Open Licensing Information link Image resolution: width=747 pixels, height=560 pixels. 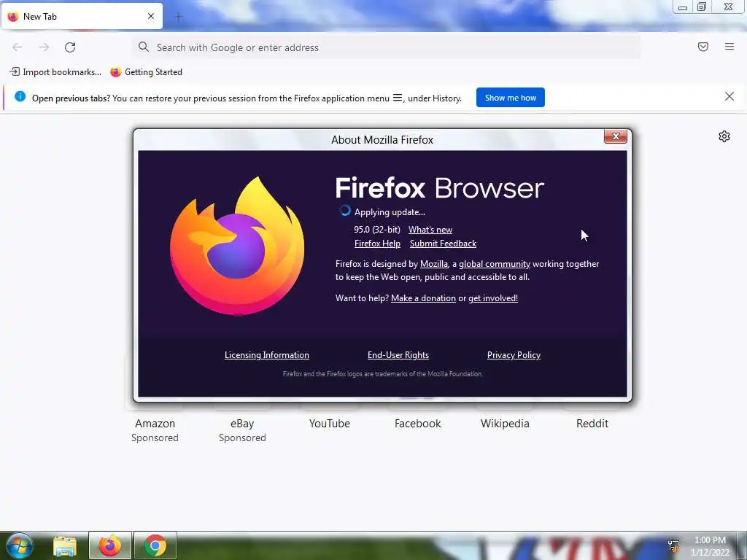(x=267, y=355)
